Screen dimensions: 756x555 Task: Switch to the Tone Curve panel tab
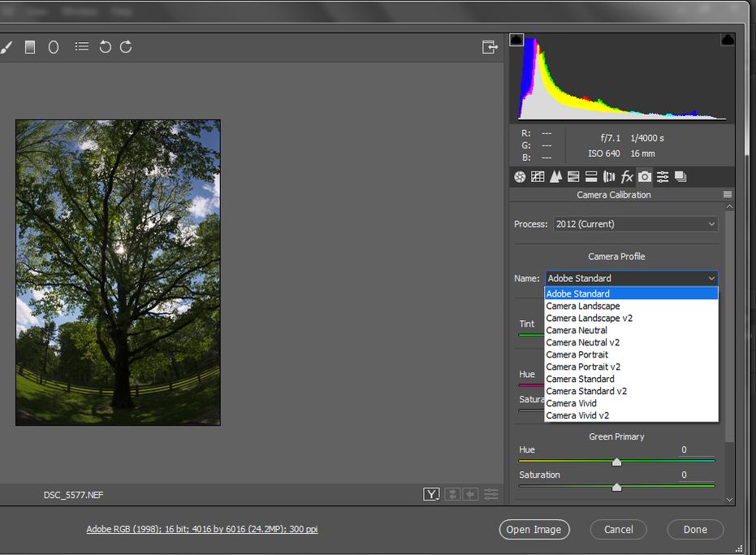pos(538,176)
